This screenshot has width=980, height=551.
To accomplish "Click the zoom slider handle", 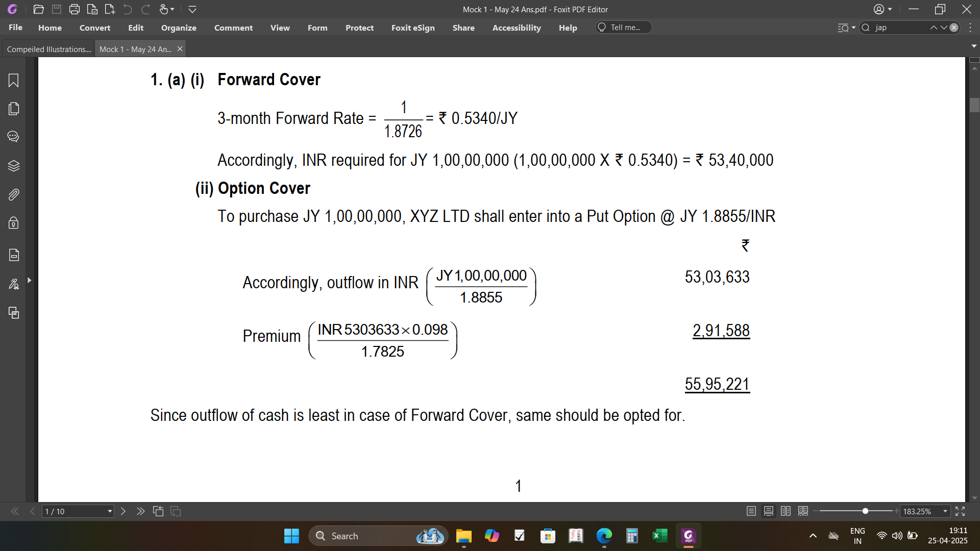I will point(865,511).
